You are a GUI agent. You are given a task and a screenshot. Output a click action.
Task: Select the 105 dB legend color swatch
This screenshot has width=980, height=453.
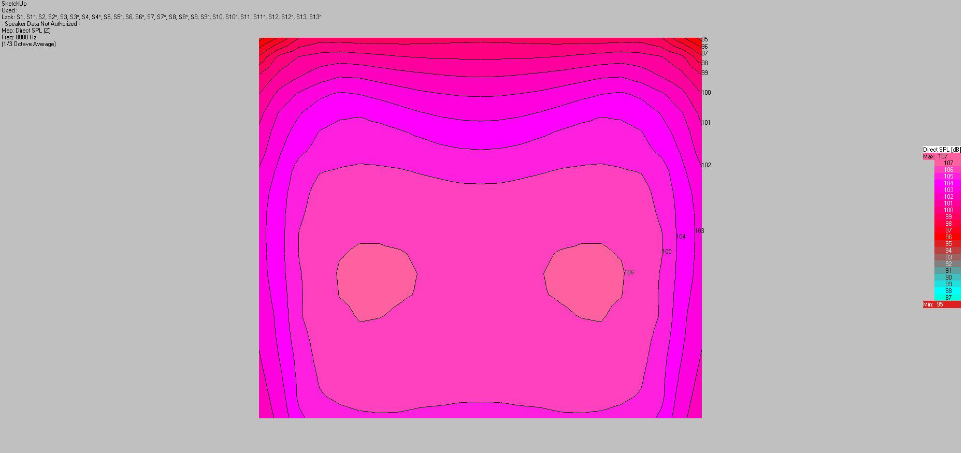coord(948,176)
